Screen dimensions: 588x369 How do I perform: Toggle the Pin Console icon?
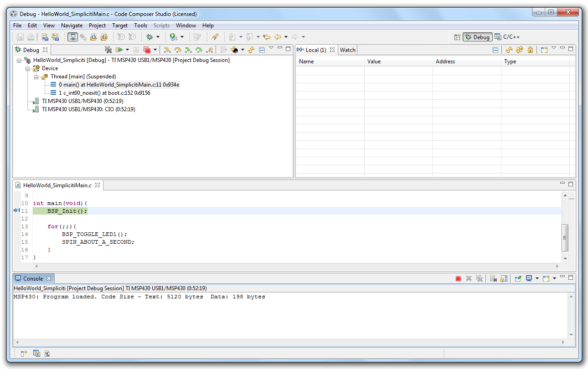coord(518,278)
